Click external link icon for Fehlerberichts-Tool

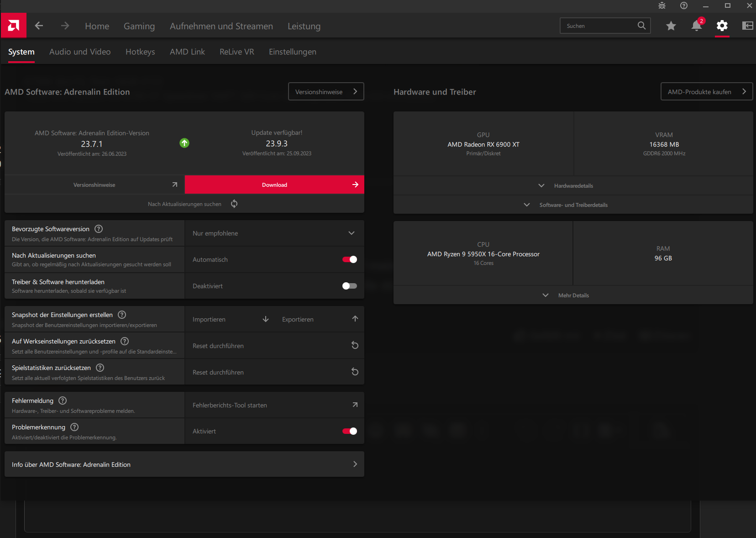pos(355,405)
